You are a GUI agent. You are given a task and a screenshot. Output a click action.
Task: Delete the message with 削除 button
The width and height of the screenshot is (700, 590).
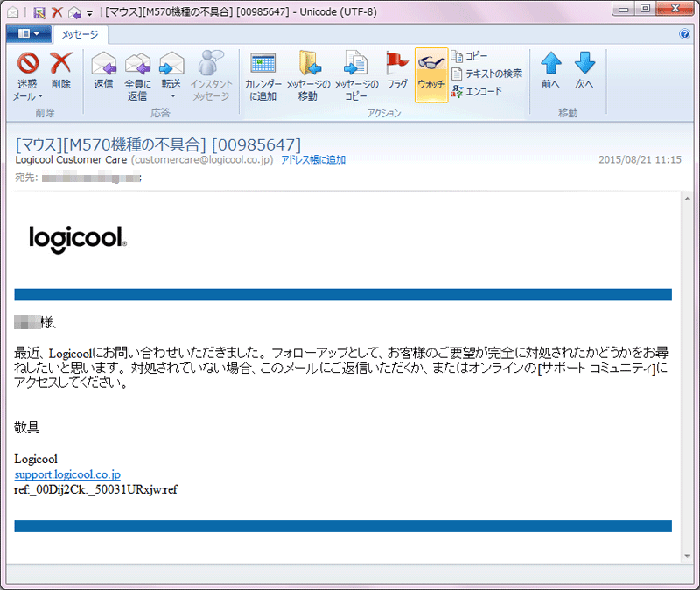(x=61, y=71)
